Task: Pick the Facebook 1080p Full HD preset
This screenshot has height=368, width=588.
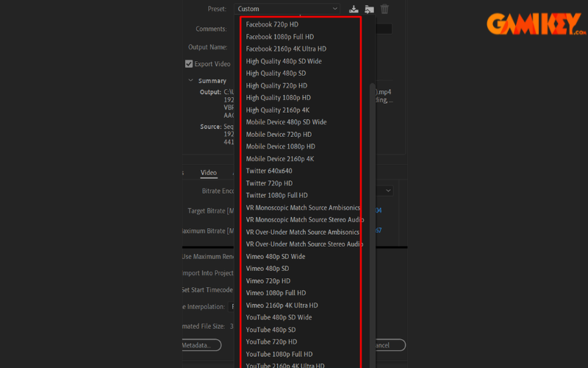Action: point(279,37)
